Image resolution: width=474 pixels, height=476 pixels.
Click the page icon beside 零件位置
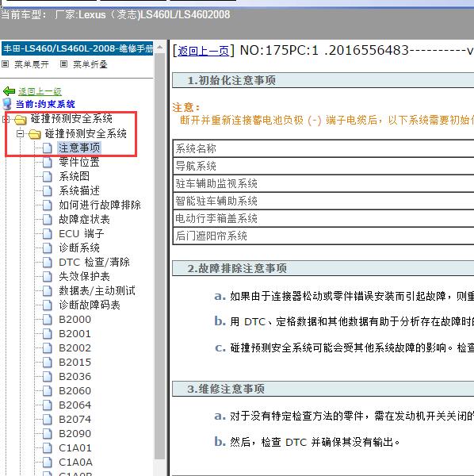pyautogui.click(x=48, y=163)
